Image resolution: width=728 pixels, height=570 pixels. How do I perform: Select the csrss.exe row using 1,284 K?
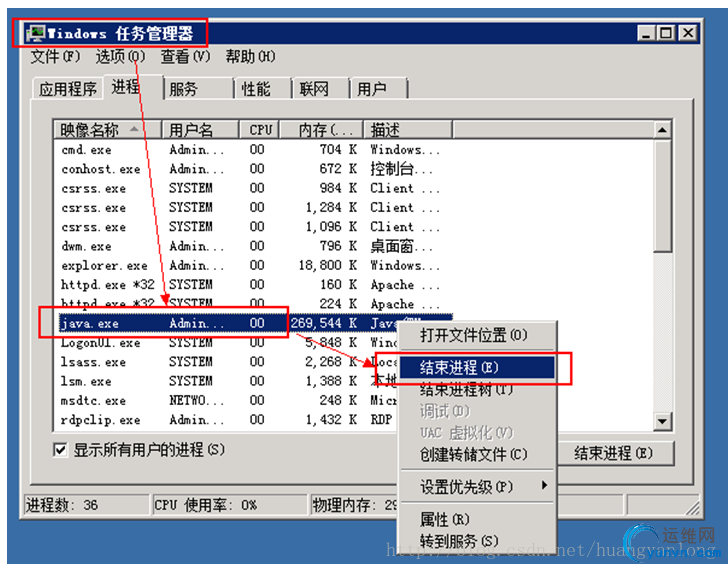(254, 207)
